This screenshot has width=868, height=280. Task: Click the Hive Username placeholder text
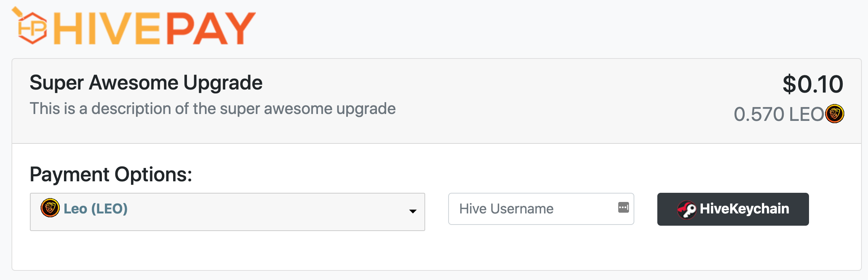[506, 209]
